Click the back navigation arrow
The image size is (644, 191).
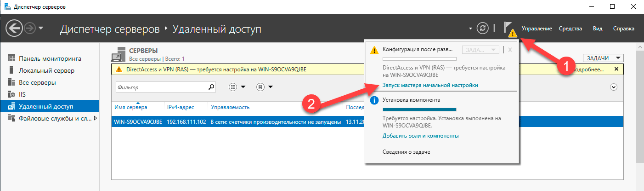point(14,29)
